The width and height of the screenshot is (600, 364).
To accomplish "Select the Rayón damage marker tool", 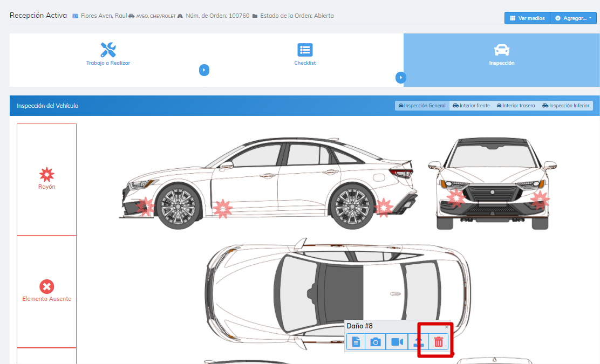I will 47,179.
